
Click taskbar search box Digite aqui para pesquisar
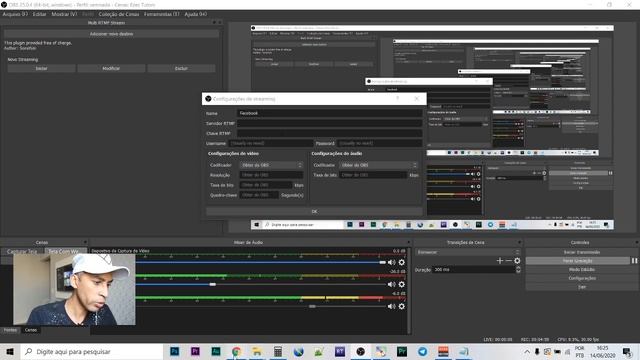[x=91, y=351]
